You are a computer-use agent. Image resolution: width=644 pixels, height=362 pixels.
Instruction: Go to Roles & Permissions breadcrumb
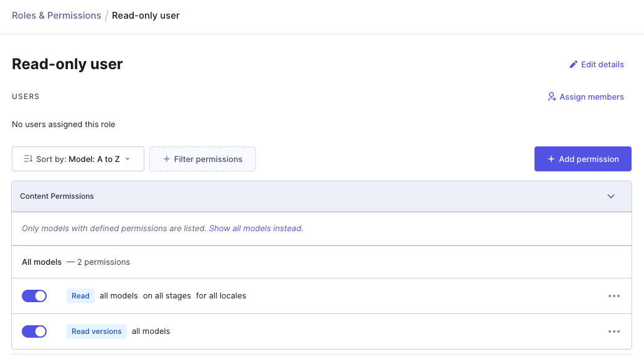pyautogui.click(x=56, y=16)
